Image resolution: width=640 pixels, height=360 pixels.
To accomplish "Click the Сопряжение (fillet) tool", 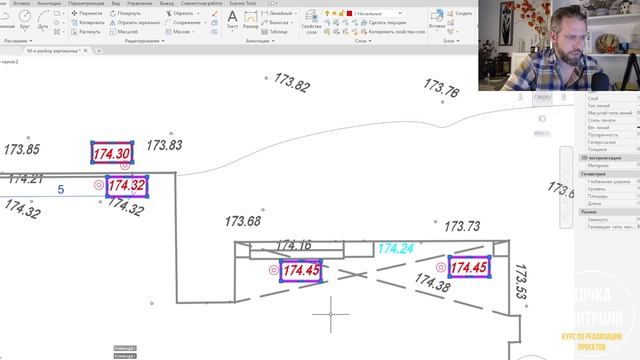I will pyautogui.click(x=182, y=22).
